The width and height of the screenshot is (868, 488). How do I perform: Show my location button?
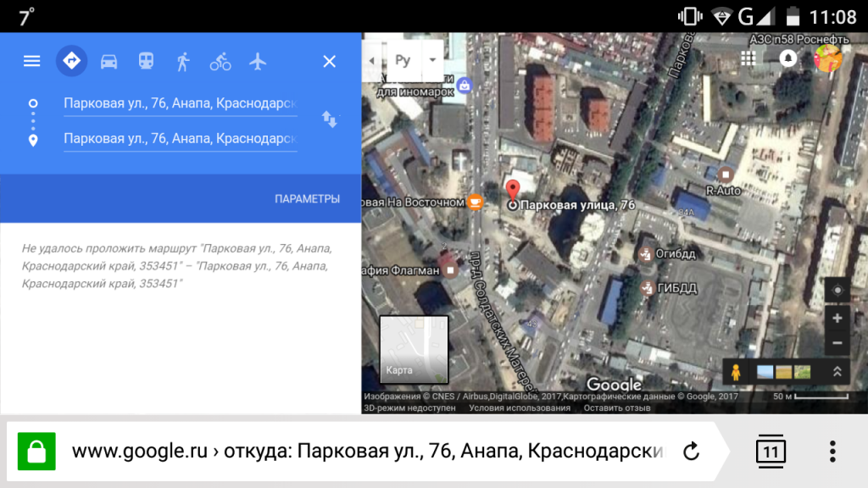(837, 291)
